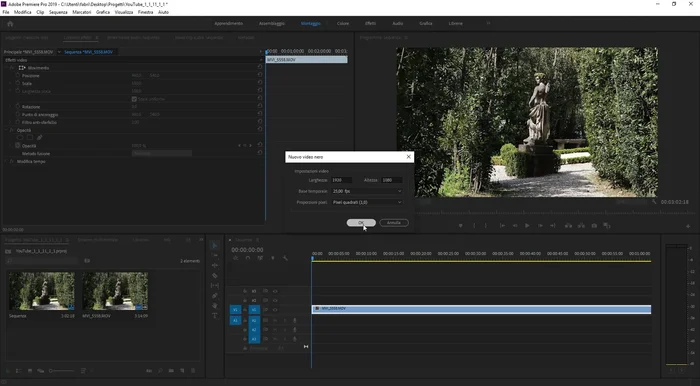Open the Proporzioni pixel dropdown

click(367, 202)
